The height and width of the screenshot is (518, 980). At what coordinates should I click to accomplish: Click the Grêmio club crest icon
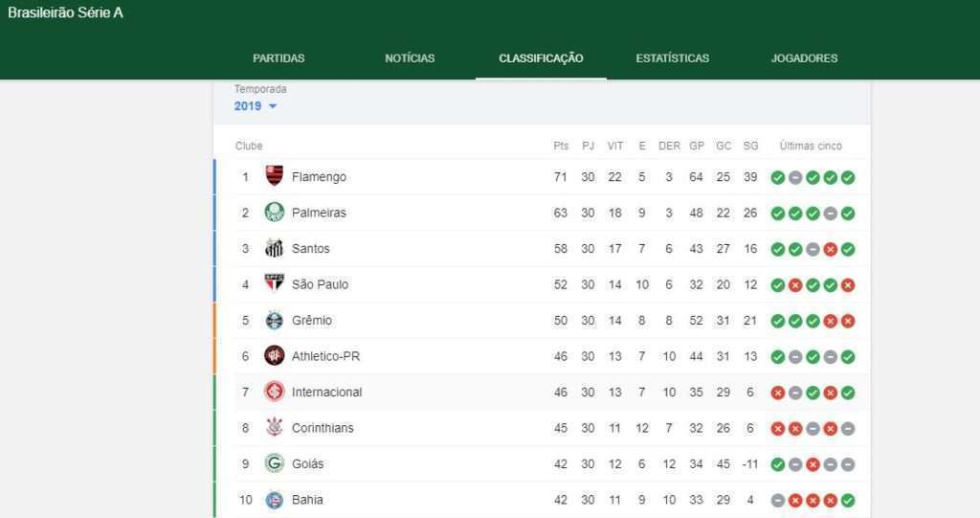pyautogui.click(x=275, y=320)
